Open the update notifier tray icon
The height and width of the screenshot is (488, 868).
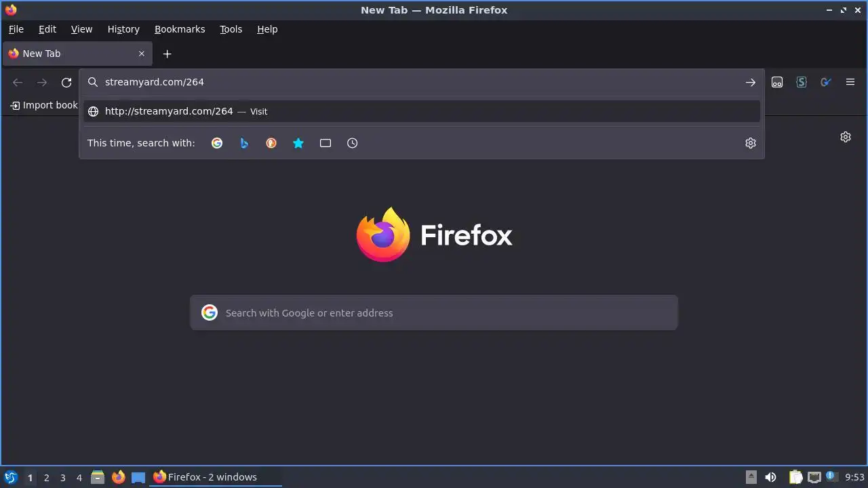pos(832,477)
